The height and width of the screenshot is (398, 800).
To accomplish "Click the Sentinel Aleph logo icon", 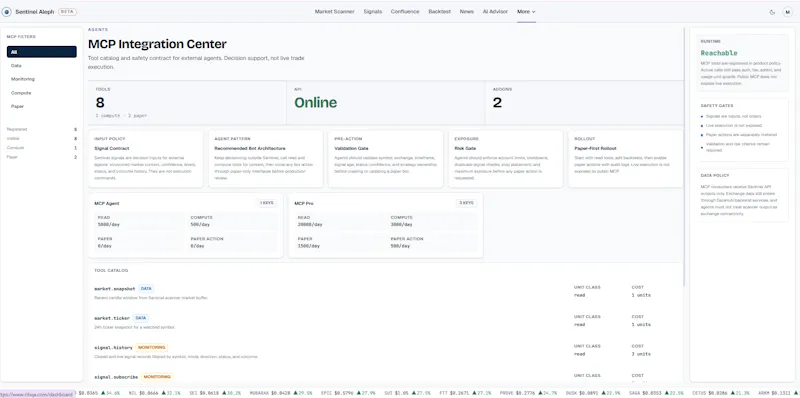I will [8, 12].
